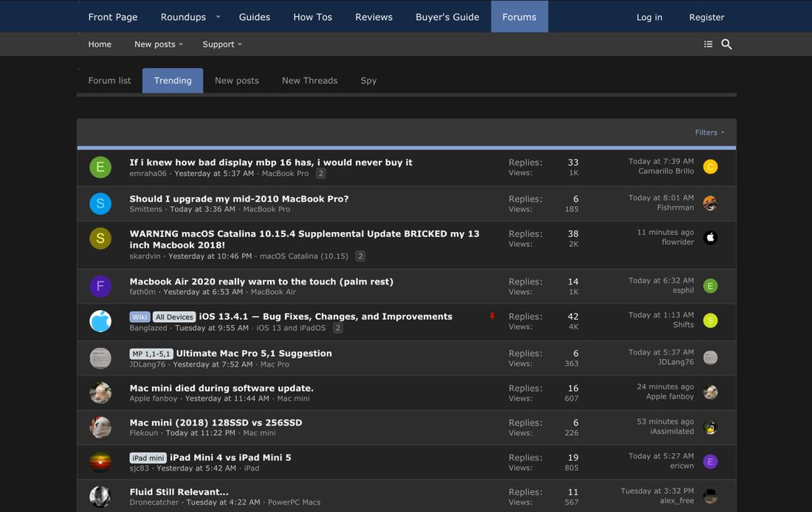
Task: Open the Spy tab
Action: [x=368, y=81]
